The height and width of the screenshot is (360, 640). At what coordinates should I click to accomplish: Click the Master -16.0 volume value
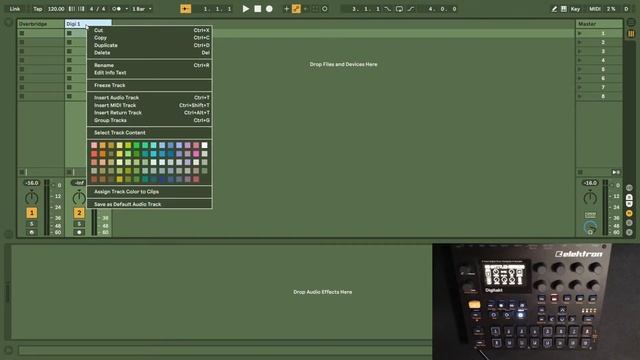[x=590, y=183]
